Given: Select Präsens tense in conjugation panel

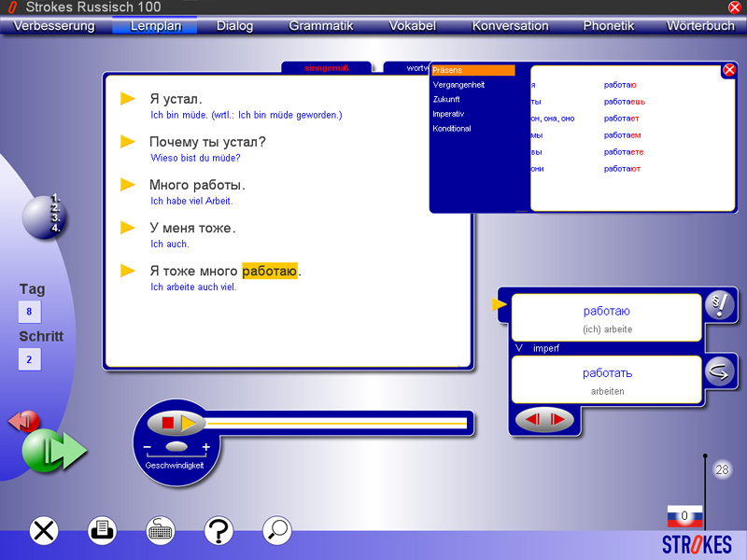Looking at the screenshot, I should 473,70.
